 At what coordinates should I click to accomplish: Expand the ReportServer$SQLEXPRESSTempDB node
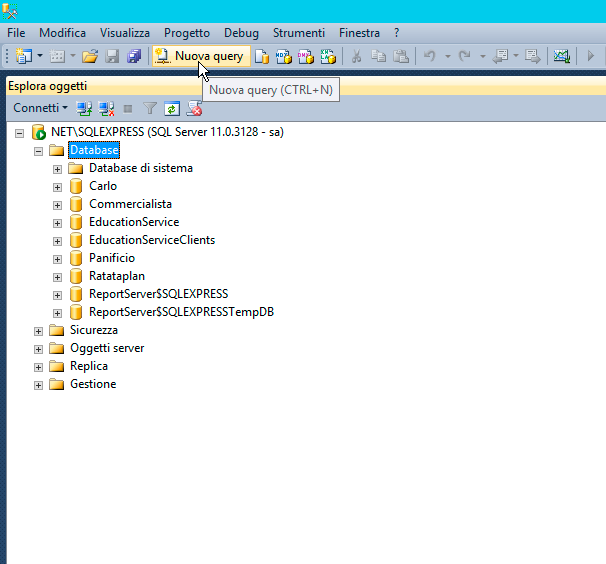click(57, 313)
